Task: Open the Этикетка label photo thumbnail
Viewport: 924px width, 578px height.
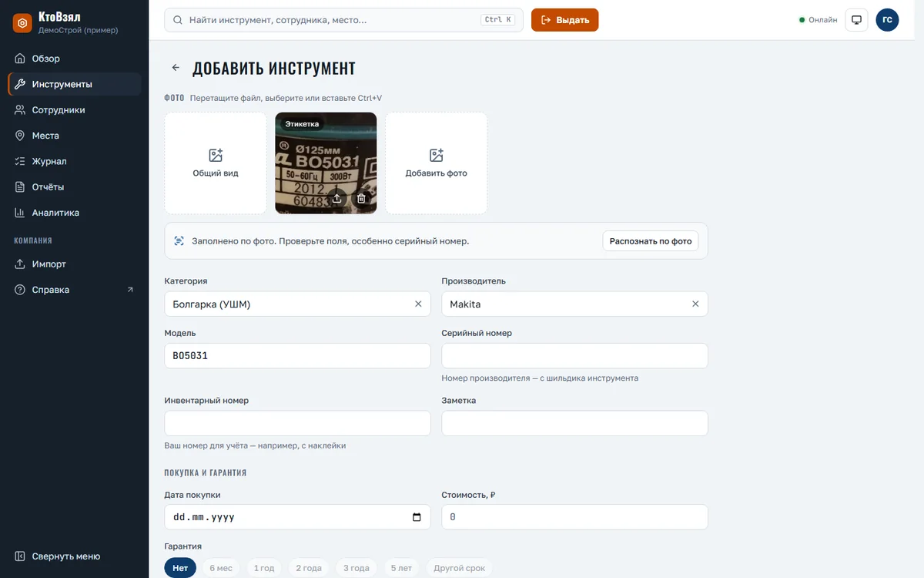Action: pos(326,163)
